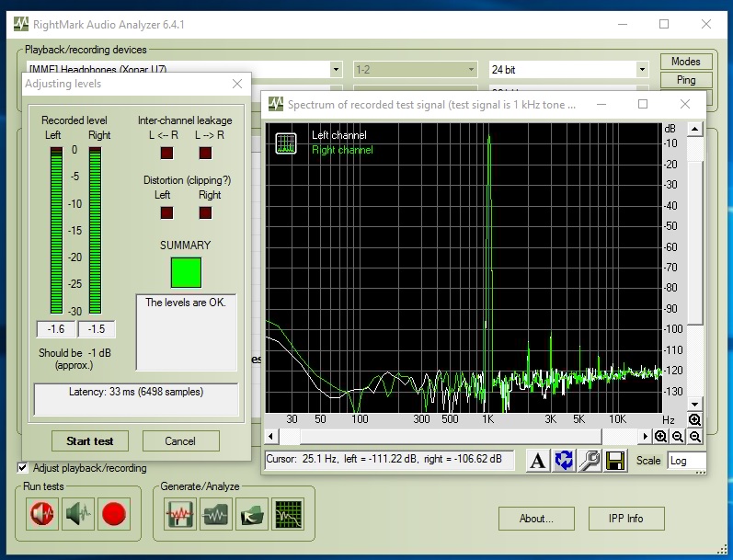Click the About... button
This screenshot has width=733, height=560.
click(x=536, y=519)
